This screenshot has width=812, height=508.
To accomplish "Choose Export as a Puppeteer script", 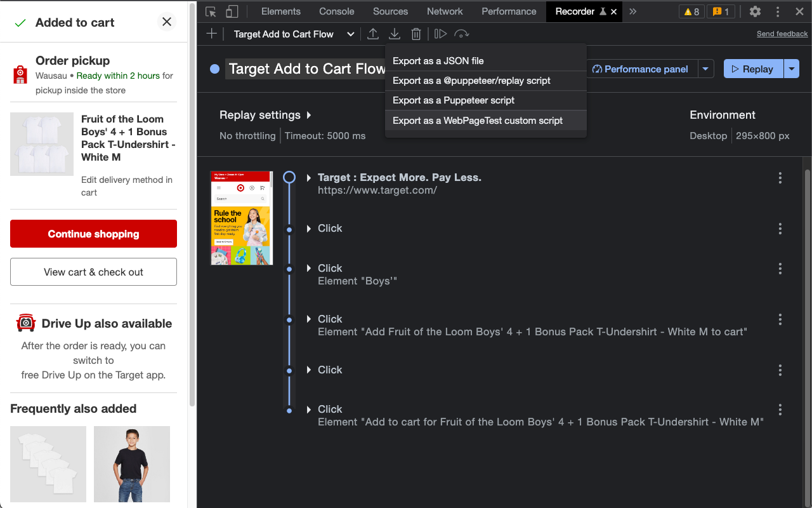I will point(453,100).
